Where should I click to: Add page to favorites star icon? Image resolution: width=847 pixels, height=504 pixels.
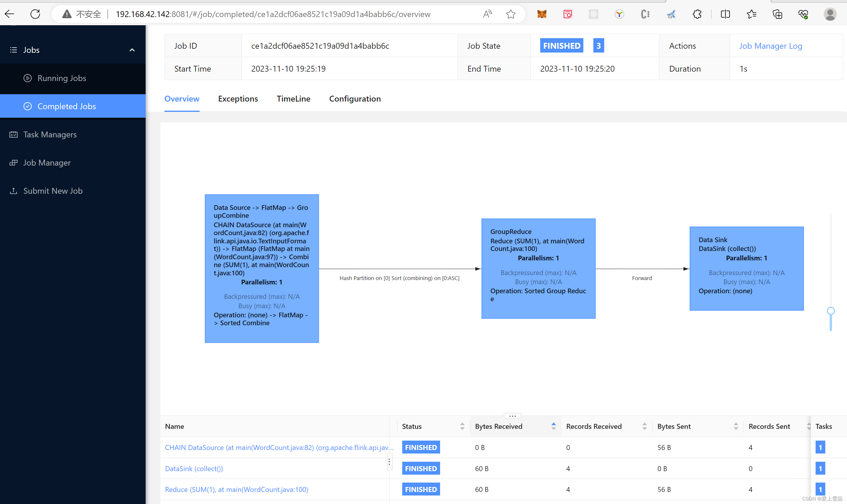point(511,14)
